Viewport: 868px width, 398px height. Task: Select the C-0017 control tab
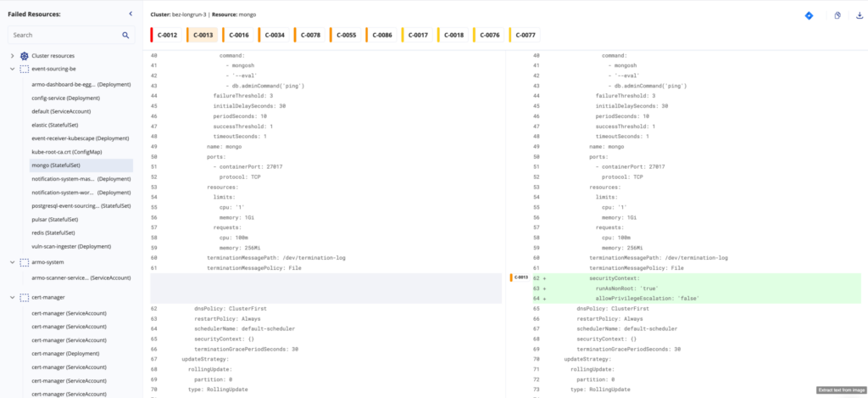417,35
